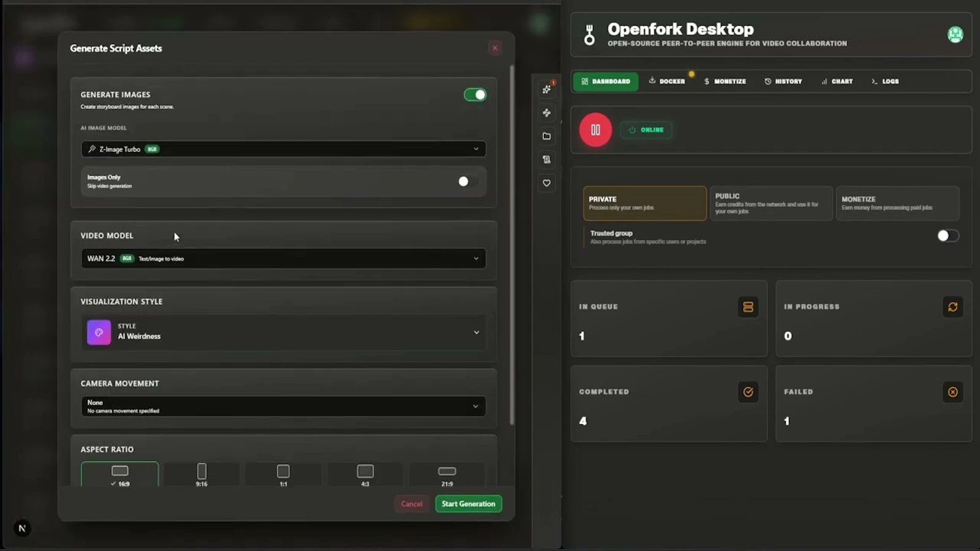Viewport: 980px width, 551px height.
Task: Click the heart icon in the side strip
Action: tap(546, 183)
